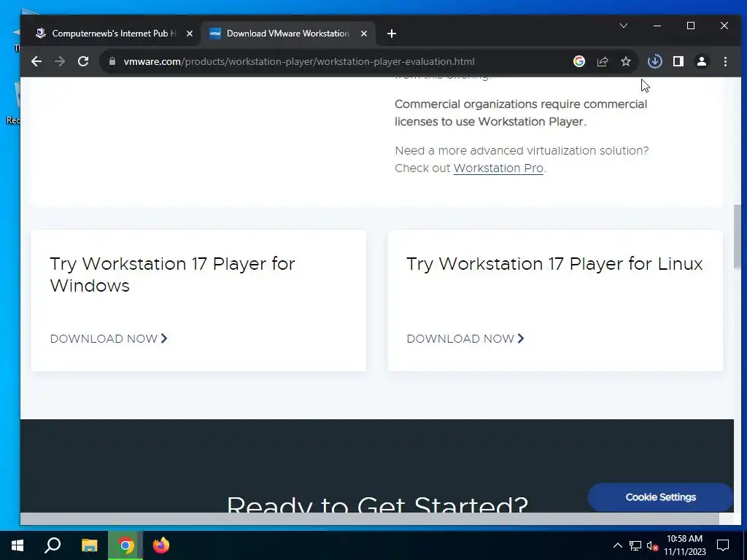Expand tab search chevron in title bar

[624, 26]
